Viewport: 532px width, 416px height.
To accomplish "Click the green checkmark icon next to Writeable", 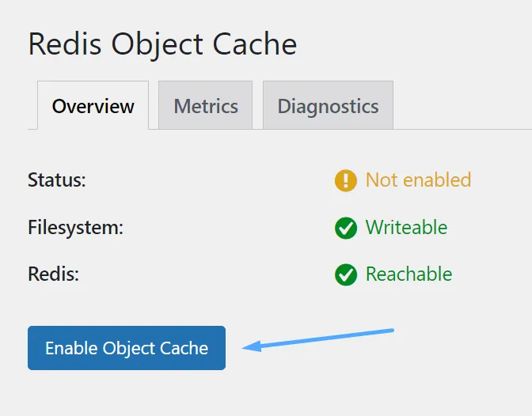I will pyautogui.click(x=346, y=228).
